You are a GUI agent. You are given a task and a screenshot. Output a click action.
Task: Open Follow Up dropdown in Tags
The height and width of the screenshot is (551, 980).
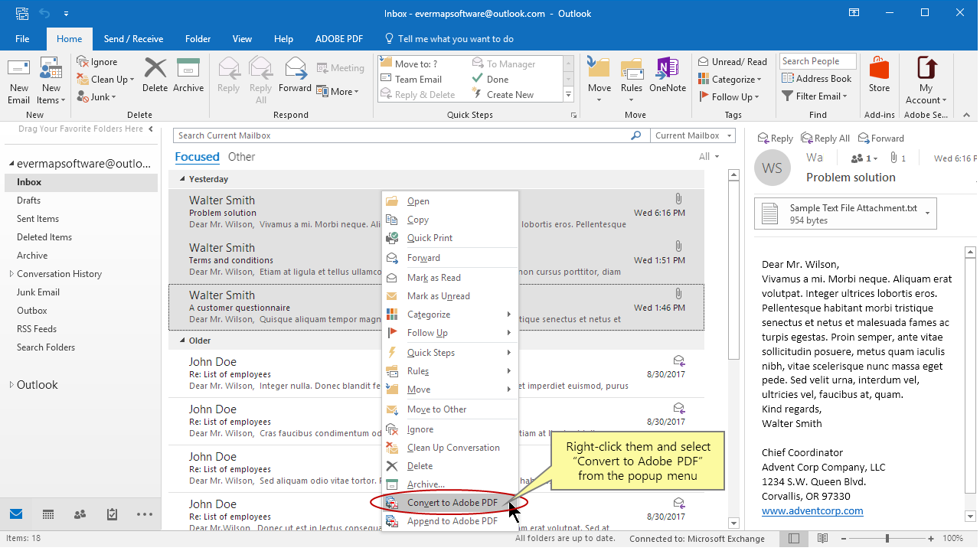click(x=729, y=97)
